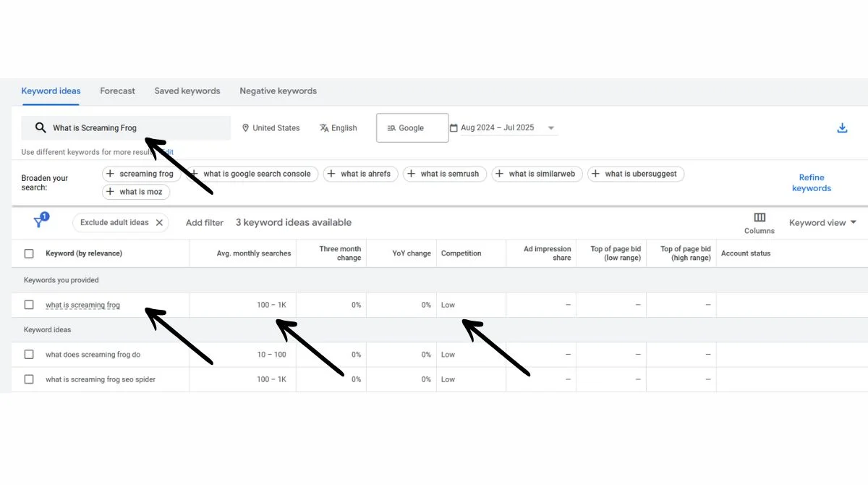Expand the Keyword view dropdown

822,222
